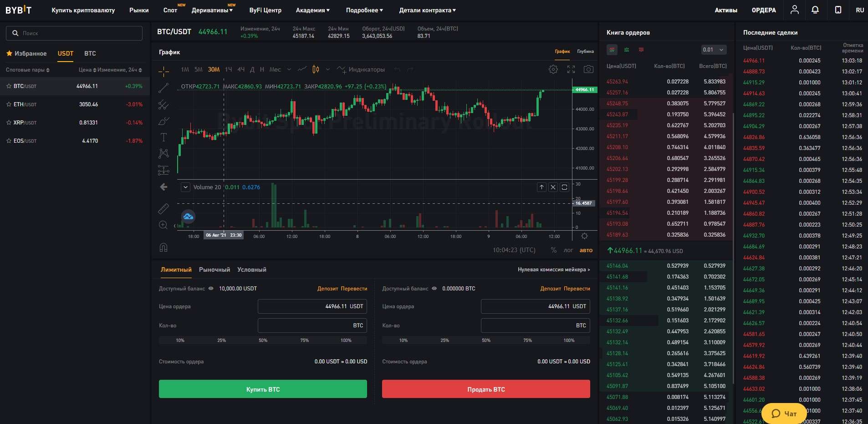Click the Поиск search field
868x424 pixels.
pyautogui.click(x=74, y=33)
